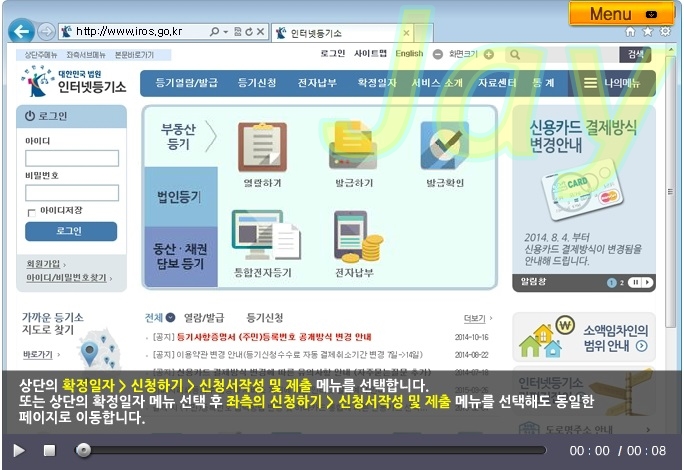Open 서비스 소개 menu

tap(437, 82)
